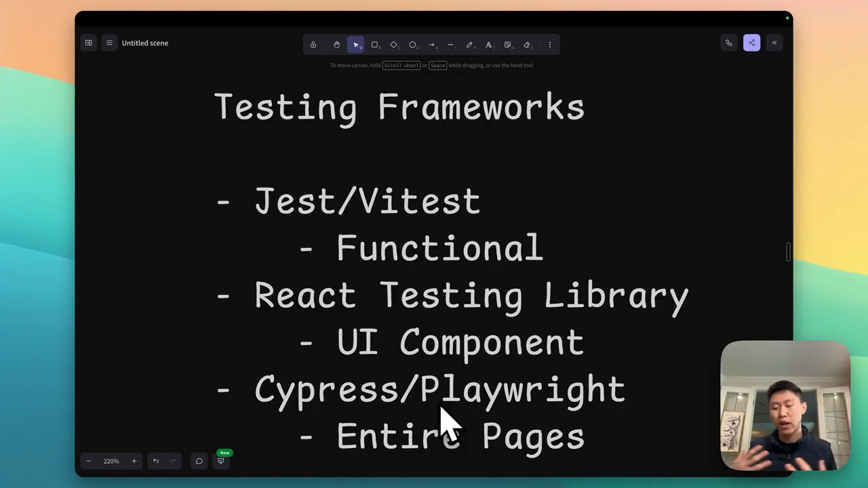Undo the last action
868x488 pixels.
tap(156, 461)
